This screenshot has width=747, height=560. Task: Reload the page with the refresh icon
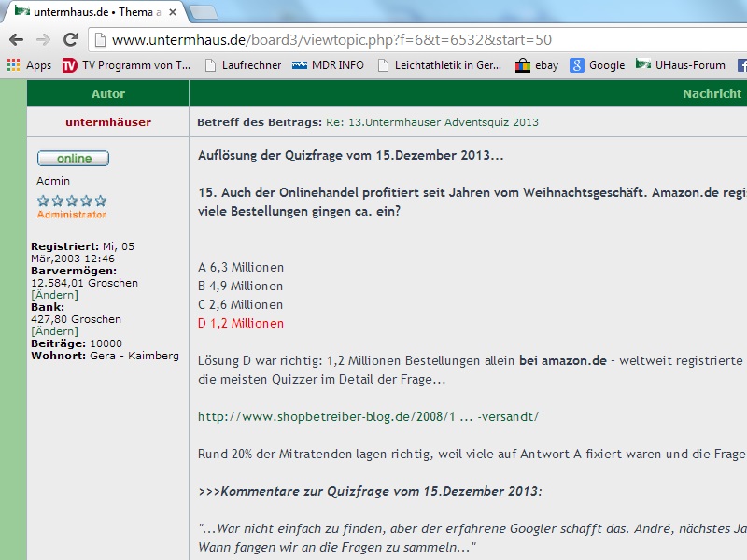coord(70,39)
